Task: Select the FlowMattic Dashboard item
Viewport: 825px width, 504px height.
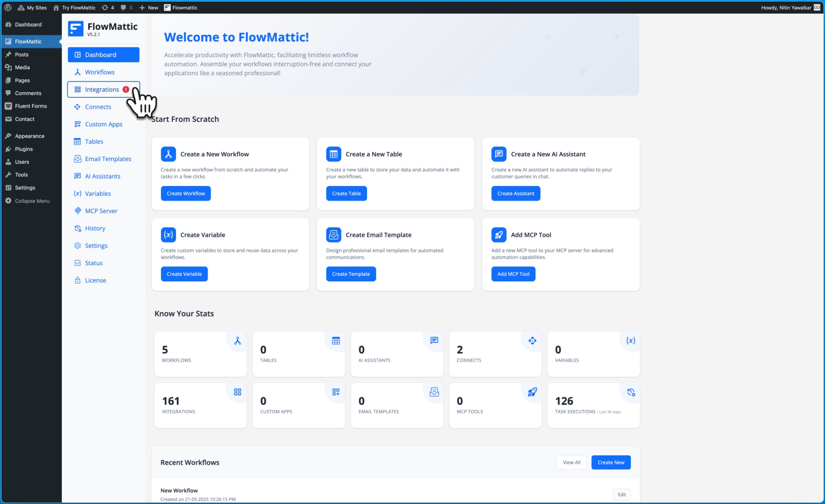Action: [104, 55]
